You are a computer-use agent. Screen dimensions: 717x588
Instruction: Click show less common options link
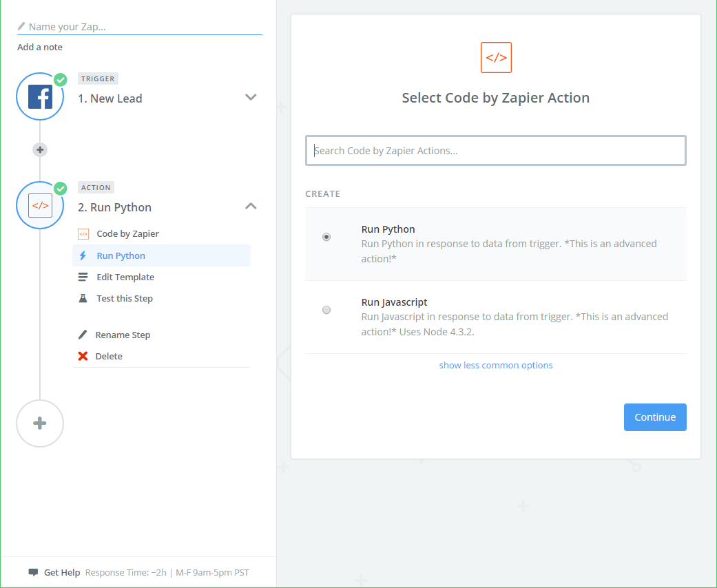pos(496,365)
